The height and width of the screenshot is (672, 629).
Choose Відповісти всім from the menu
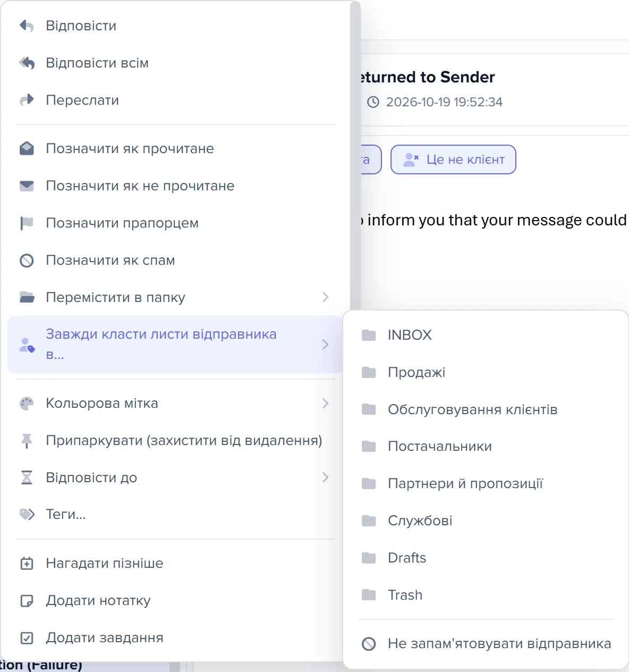point(175,63)
